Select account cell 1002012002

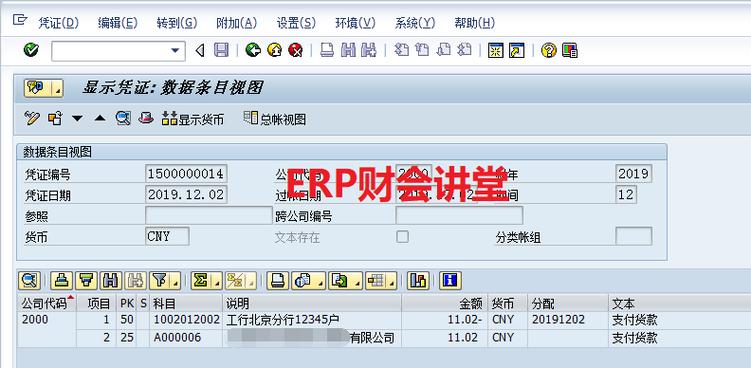[x=187, y=320]
